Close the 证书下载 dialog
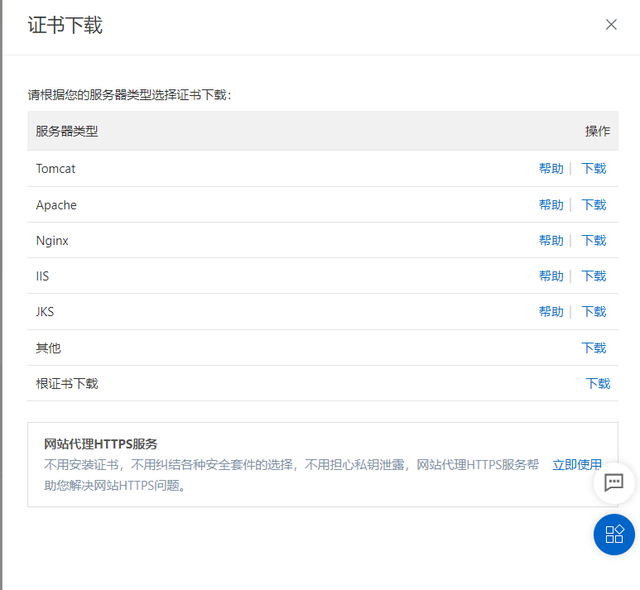640x590 pixels. [611, 24]
